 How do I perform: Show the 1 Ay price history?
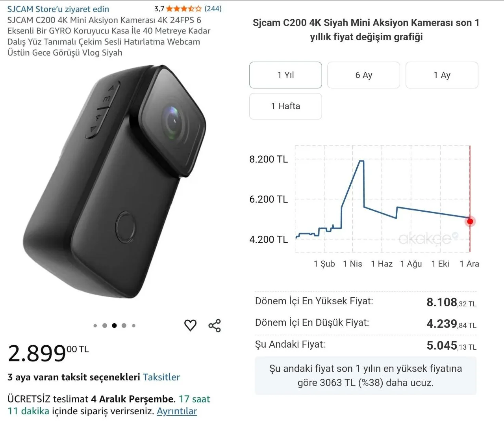tap(442, 75)
